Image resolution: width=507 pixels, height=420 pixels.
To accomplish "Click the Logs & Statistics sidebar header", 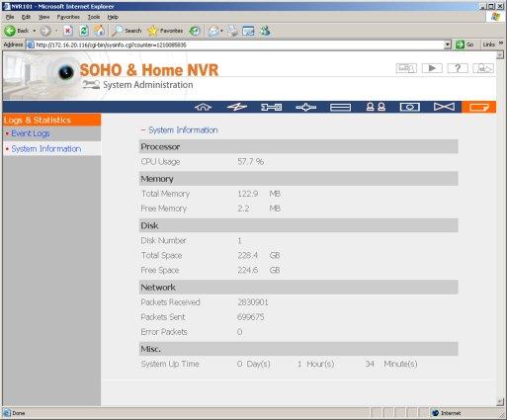I will click(x=51, y=120).
